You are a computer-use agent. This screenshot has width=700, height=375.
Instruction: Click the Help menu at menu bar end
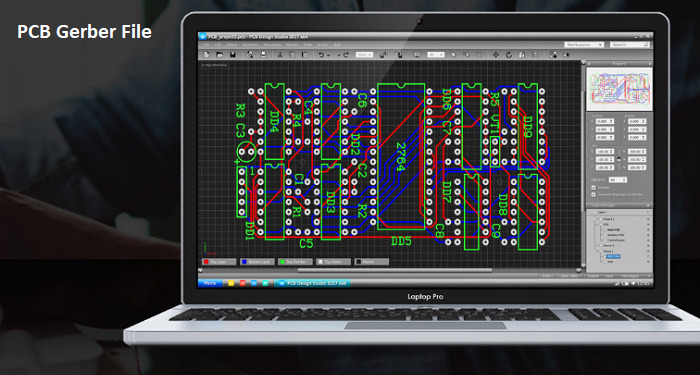click(337, 45)
